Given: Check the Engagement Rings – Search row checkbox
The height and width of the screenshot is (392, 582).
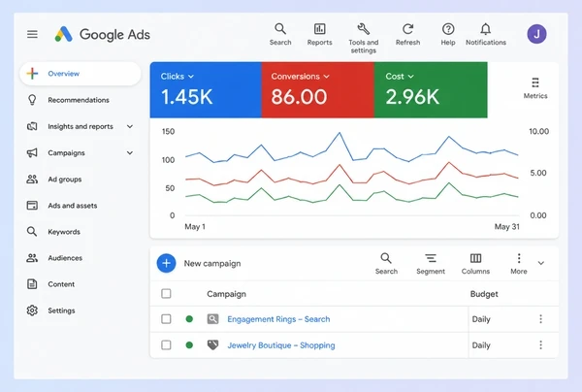Looking at the screenshot, I should point(166,319).
